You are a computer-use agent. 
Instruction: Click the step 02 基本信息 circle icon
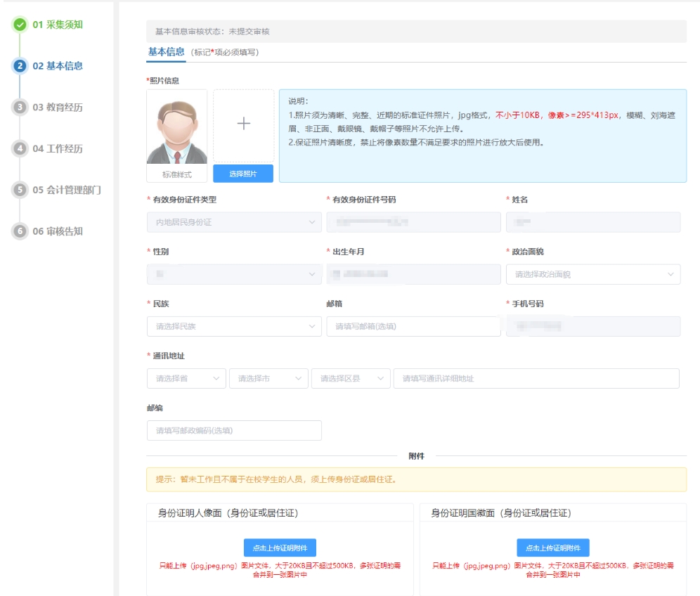pos(20,66)
